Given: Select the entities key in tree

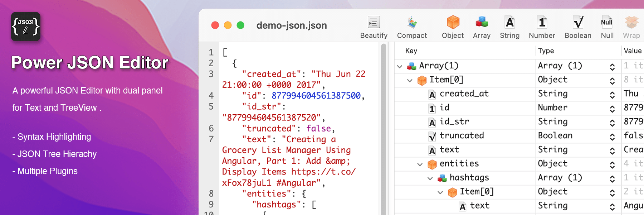Looking at the screenshot, I should tap(459, 163).
